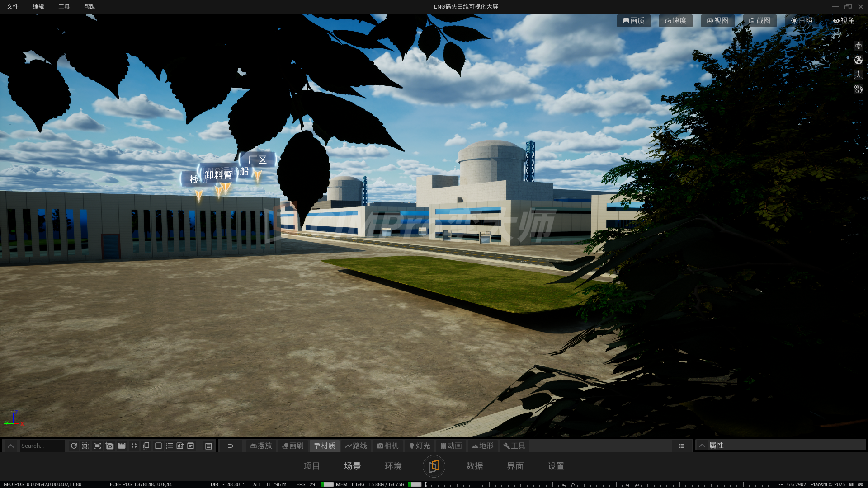The height and width of the screenshot is (488, 868).
Task: Click the 卸料臂 label marker in viewport
Action: [x=218, y=175]
